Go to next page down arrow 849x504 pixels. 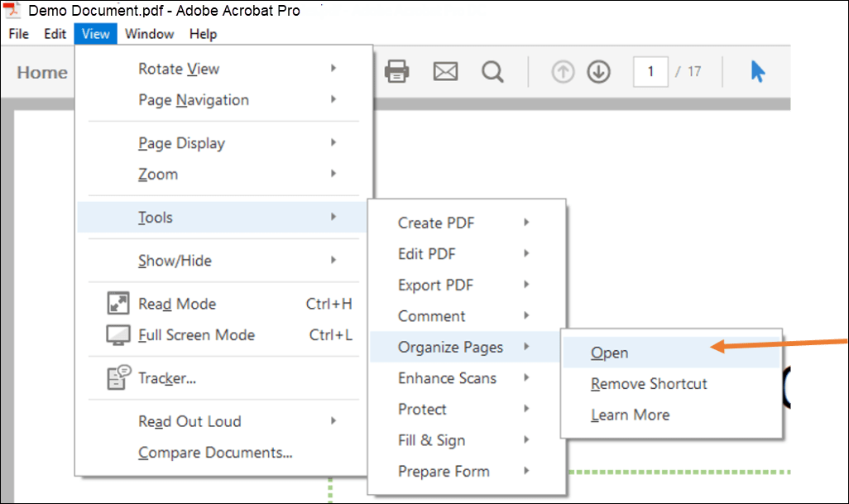[x=598, y=71]
